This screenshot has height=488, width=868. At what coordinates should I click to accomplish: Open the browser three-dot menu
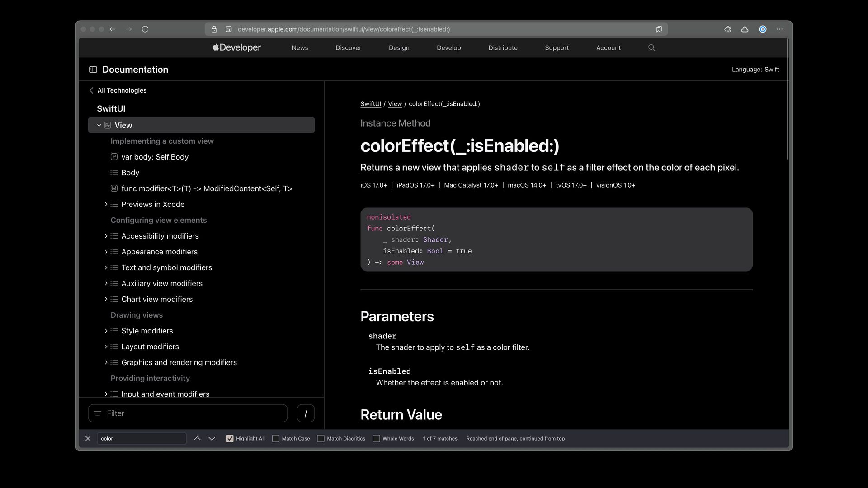[779, 29]
